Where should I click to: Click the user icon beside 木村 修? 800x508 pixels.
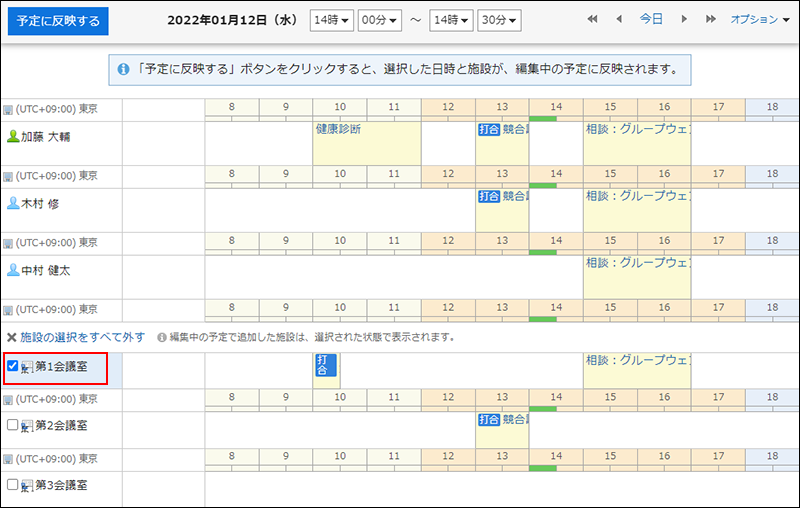tap(13, 203)
